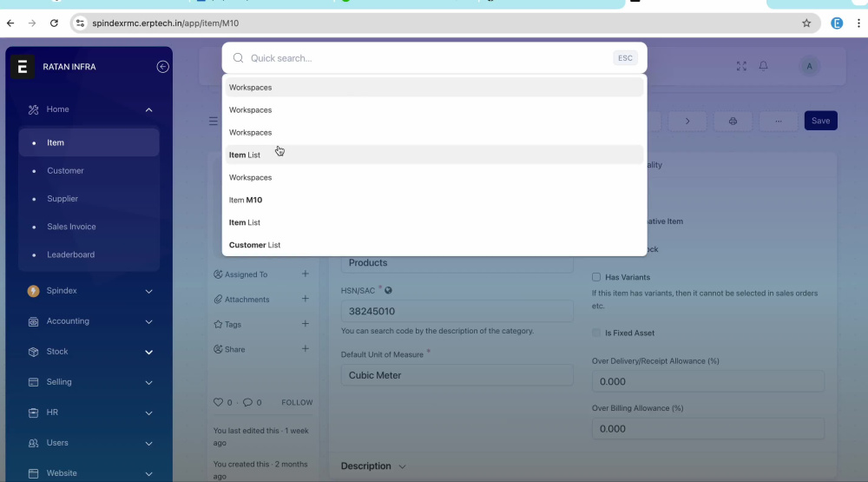Click the browser address bar URL
868x482 pixels.
tap(166, 23)
